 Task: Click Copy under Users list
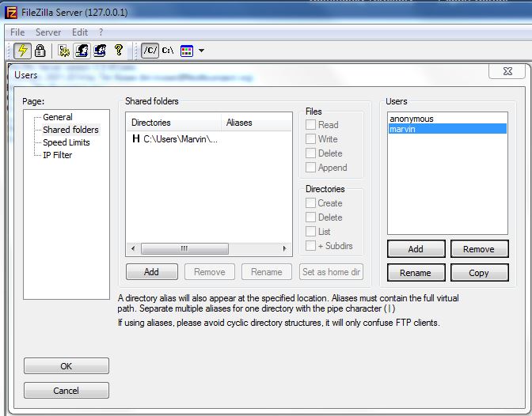479,273
